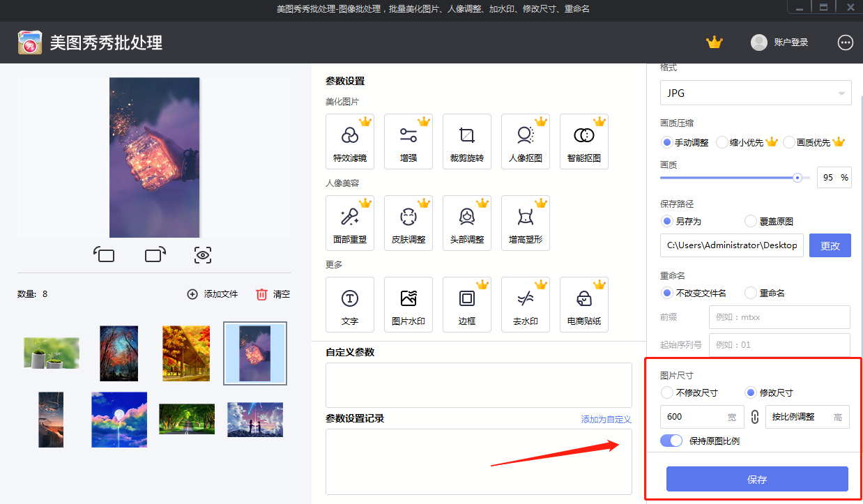Select 画质优先 compression option
Screen dimensions: 863x504
point(789,142)
